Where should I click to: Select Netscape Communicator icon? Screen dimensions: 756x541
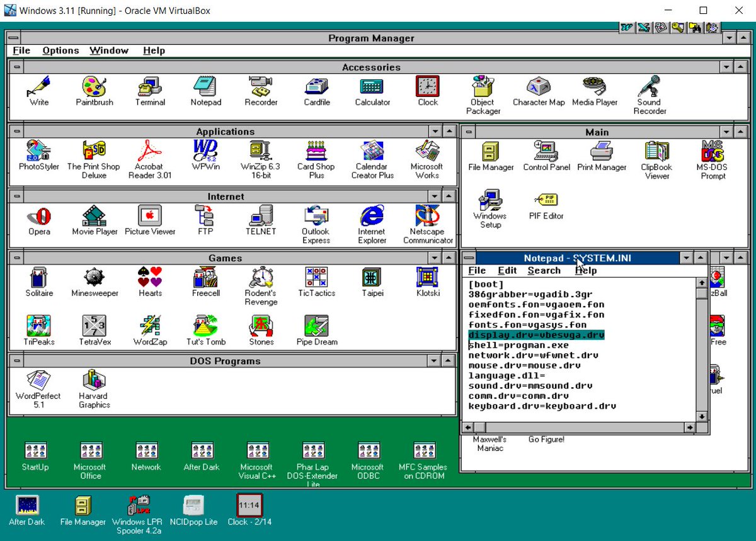pos(428,225)
